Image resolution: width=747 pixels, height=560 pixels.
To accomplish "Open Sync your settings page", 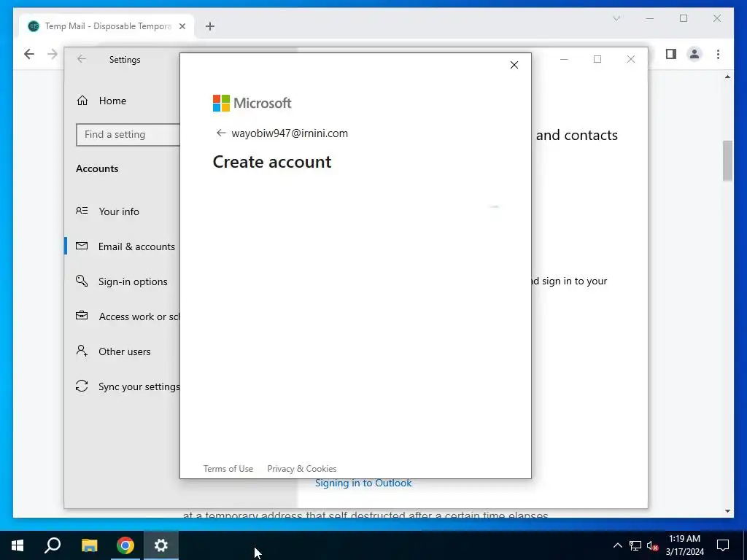I will coord(122,386).
